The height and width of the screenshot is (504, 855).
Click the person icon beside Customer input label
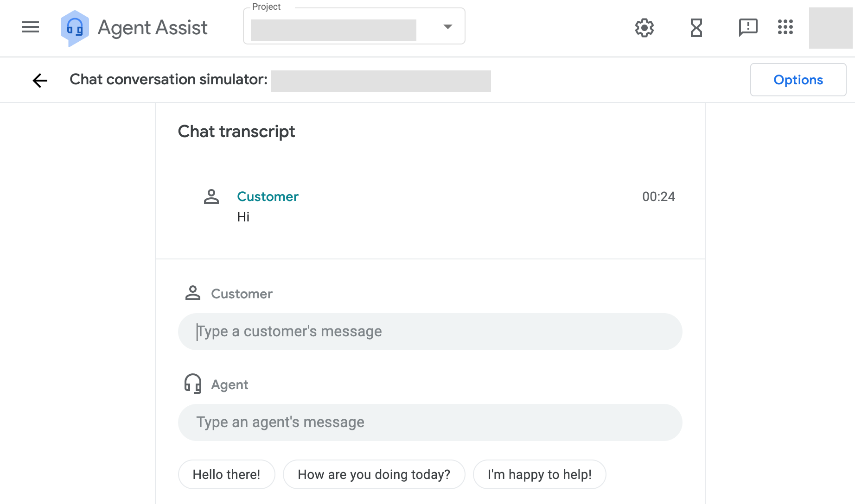pyautogui.click(x=193, y=293)
